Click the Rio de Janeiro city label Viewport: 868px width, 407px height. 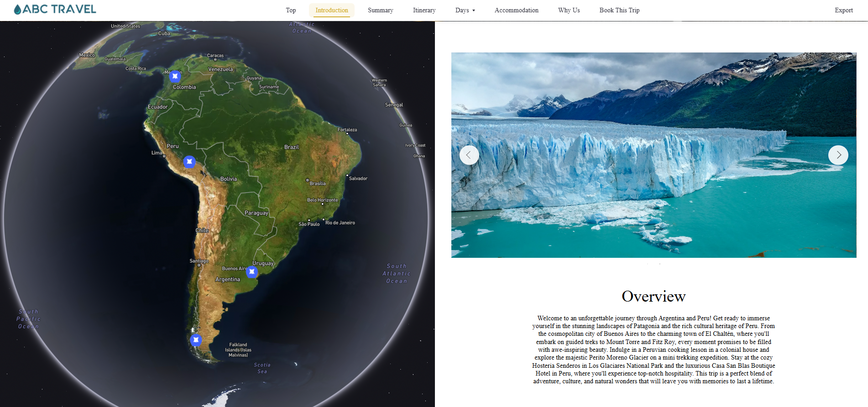pyautogui.click(x=340, y=223)
